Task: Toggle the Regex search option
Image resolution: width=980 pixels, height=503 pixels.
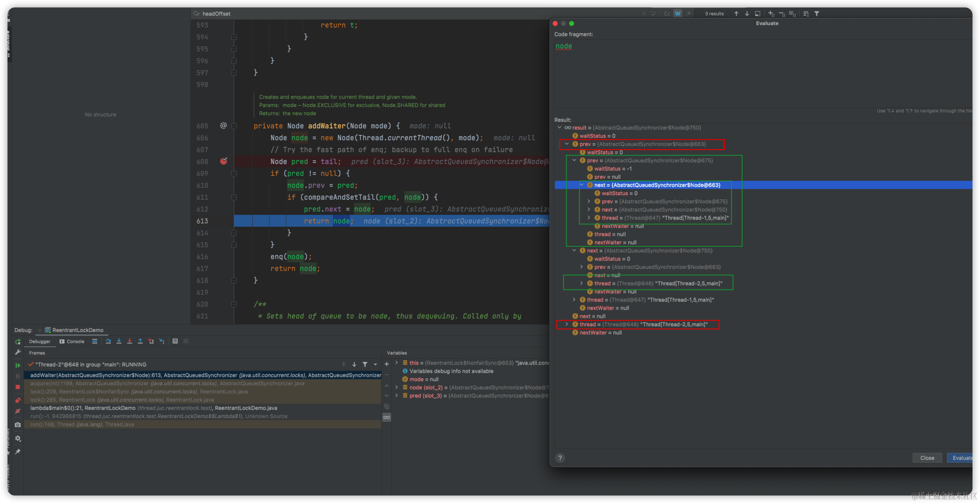Action: pos(688,14)
